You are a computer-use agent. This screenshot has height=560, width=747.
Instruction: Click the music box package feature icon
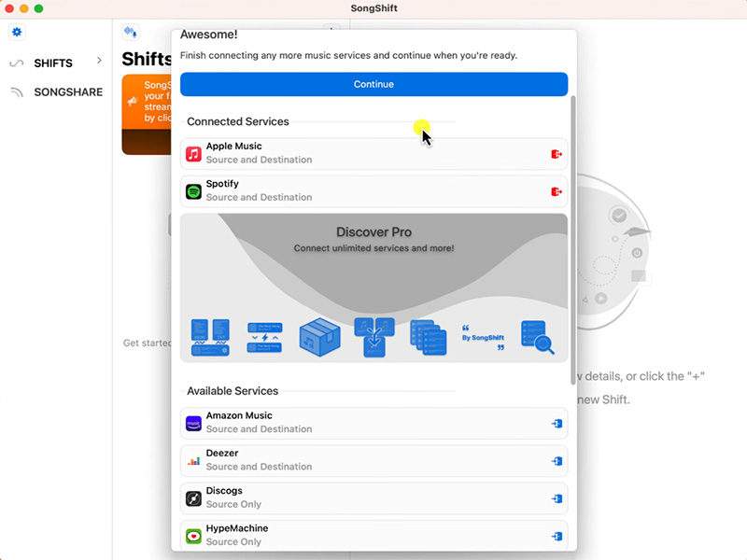pyautogui.click(x=319, y=337)
